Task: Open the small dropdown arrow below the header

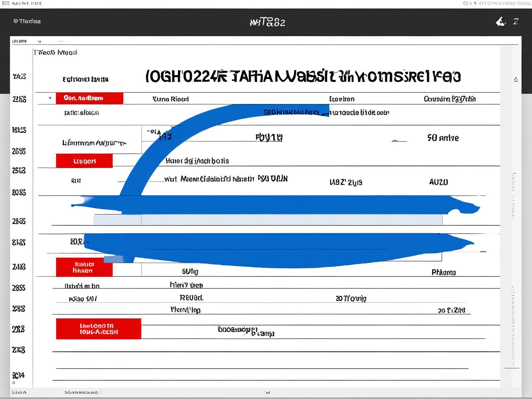Action: point(39,41)
